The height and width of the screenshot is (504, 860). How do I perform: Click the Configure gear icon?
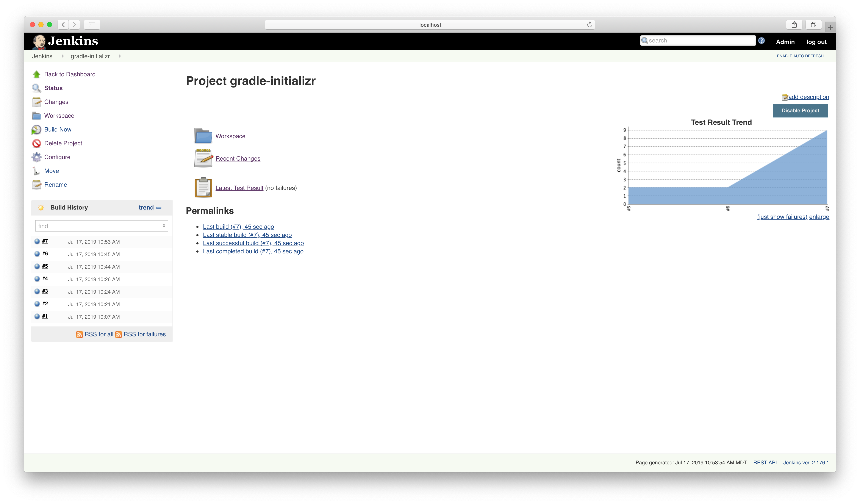click(36, 157)
